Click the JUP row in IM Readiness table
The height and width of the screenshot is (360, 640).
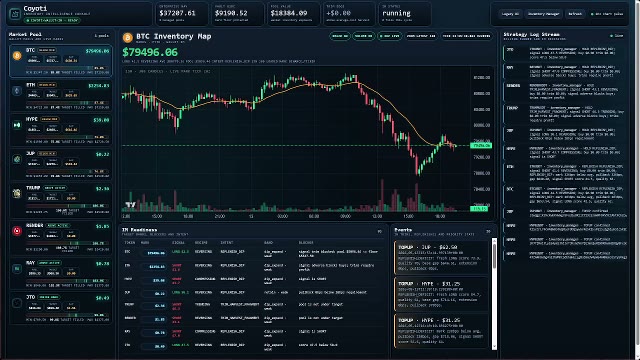click(x=253, y=293)
